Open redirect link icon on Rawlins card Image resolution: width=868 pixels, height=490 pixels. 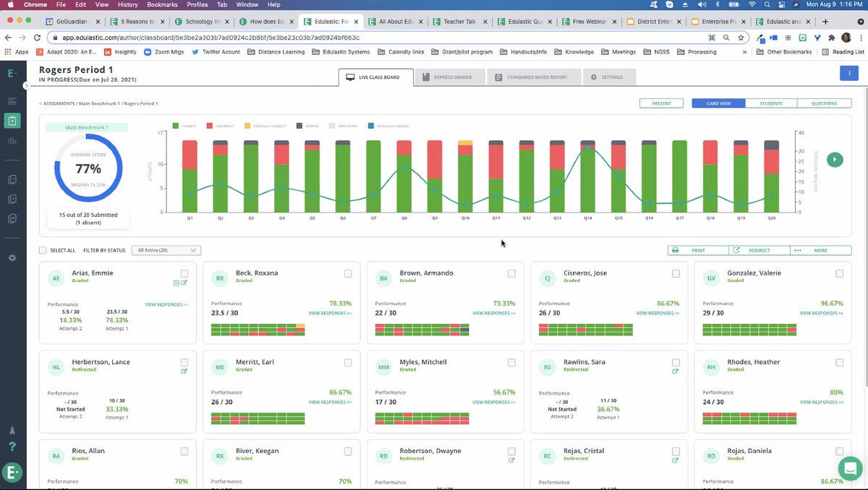pyautogui.click(x=676, y=371)
